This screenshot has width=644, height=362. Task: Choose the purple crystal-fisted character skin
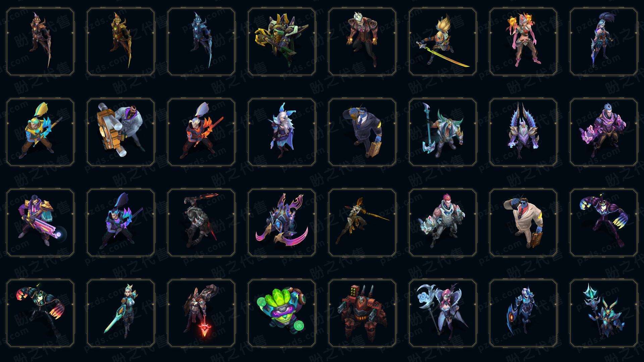604,132
